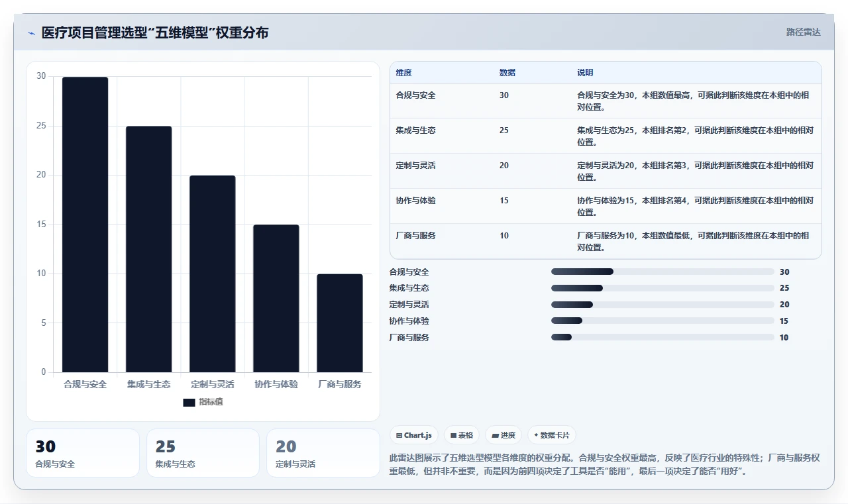Click the header logo icon beside the title
This screenshot has width=848, height=504.
click(x=32, y=33)
